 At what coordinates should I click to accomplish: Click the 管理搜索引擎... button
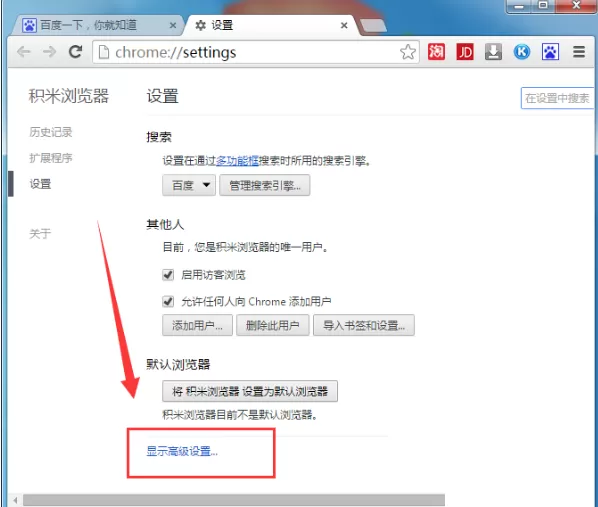(265, 185)
